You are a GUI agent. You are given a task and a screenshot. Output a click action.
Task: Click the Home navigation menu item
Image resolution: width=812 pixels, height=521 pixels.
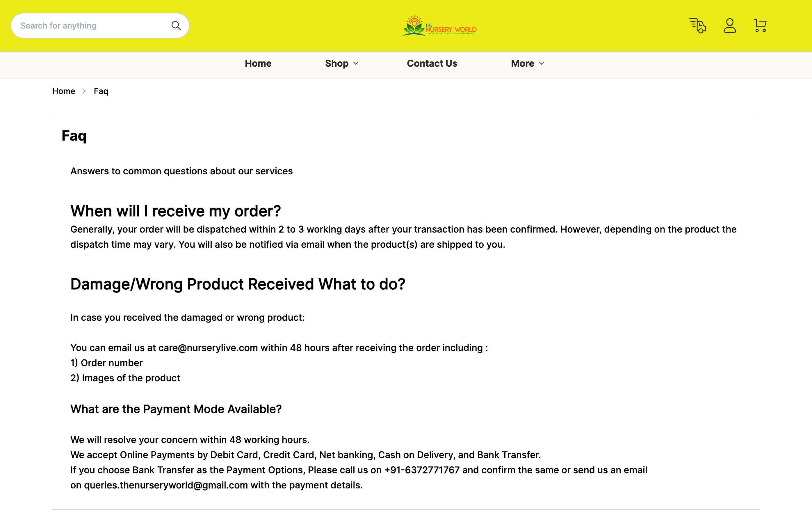coord(258,63)
